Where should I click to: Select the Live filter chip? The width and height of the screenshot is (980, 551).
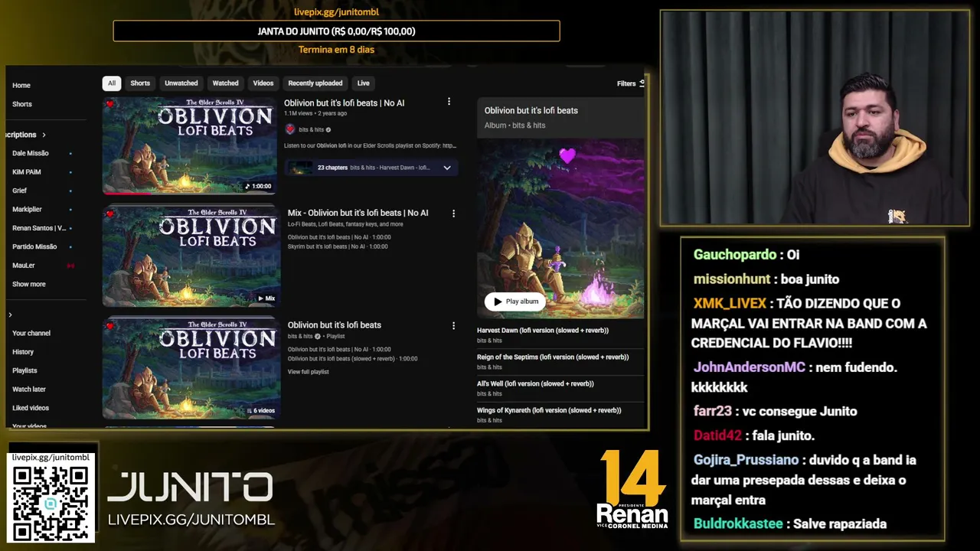click(364, 83)
